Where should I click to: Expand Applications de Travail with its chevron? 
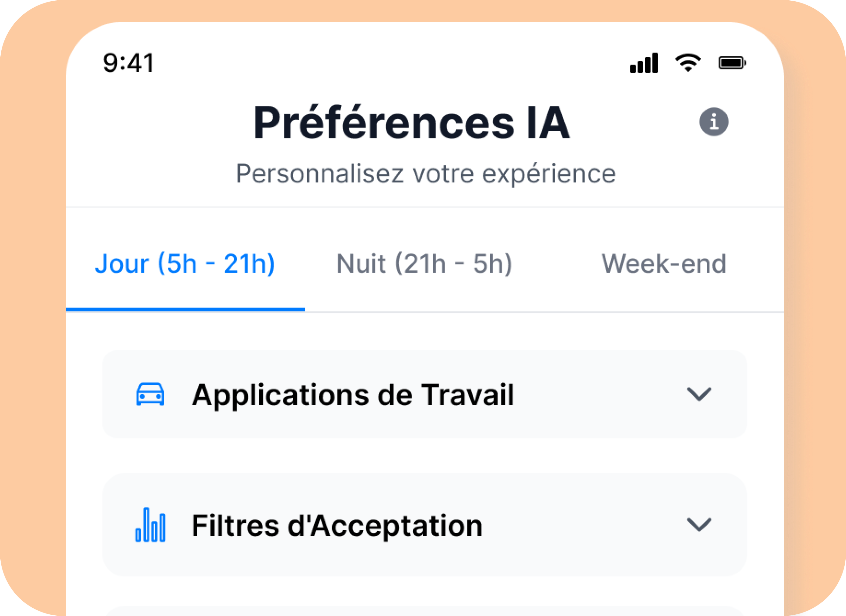coord(699,394)
